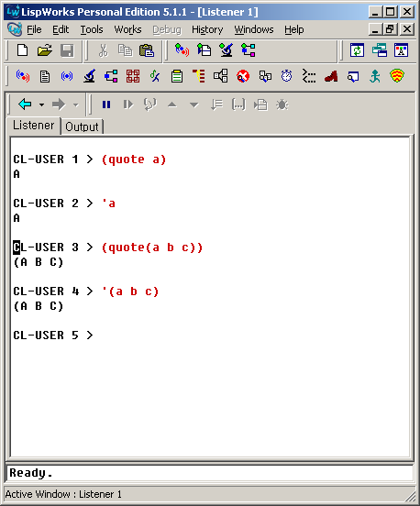This screenshot has height=506, width=420.
Task: Open the red-yellow shield icon
Action: click(x=397, y=76)
